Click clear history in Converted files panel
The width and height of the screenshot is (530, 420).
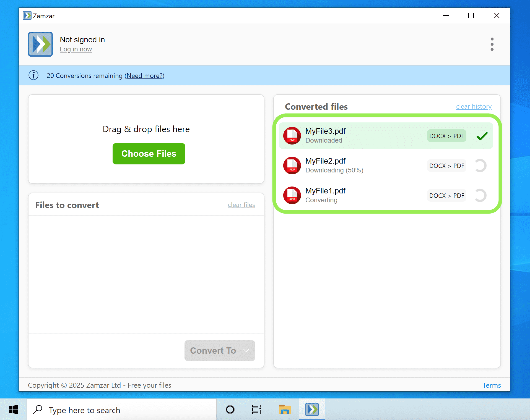473,106
